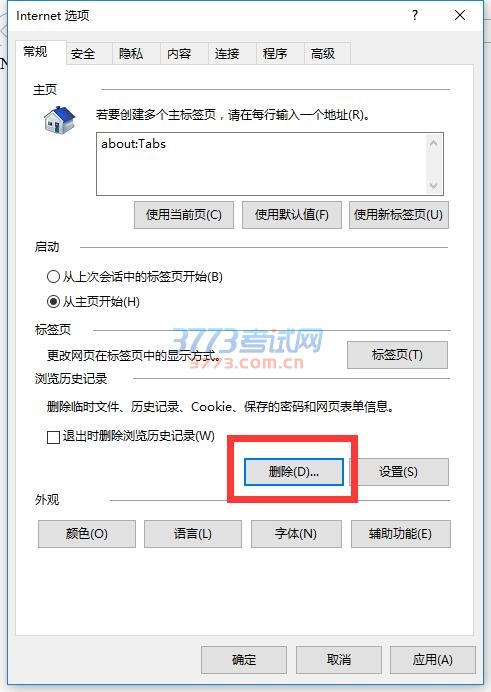Click the 应用(A) button
The width and height of the screenshot is (491, 692).
(433, 660)
